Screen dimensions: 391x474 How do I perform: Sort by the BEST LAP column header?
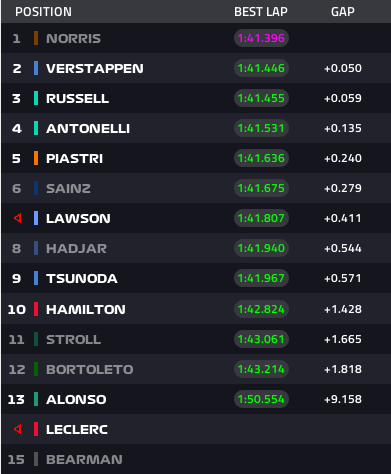[261, 12]
